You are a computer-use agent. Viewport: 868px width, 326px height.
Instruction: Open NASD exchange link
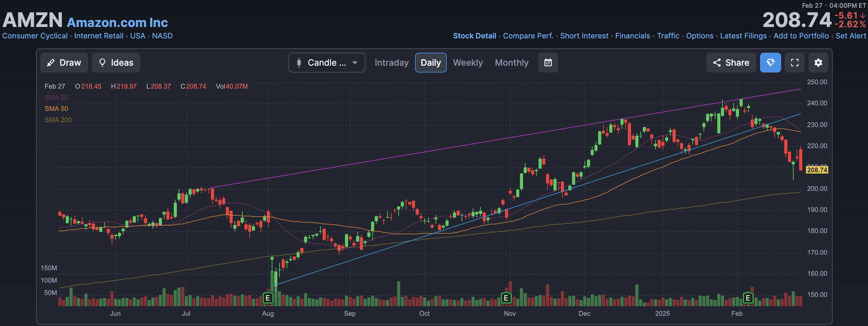pyautogui.click(x=162, y=36)
